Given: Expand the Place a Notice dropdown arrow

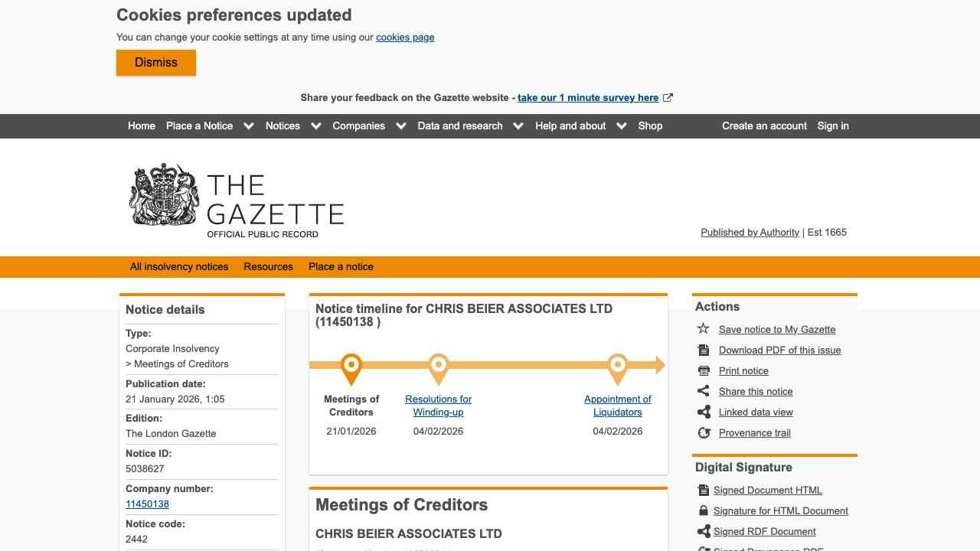Looking at the screenshot, I should click(249, 126).
